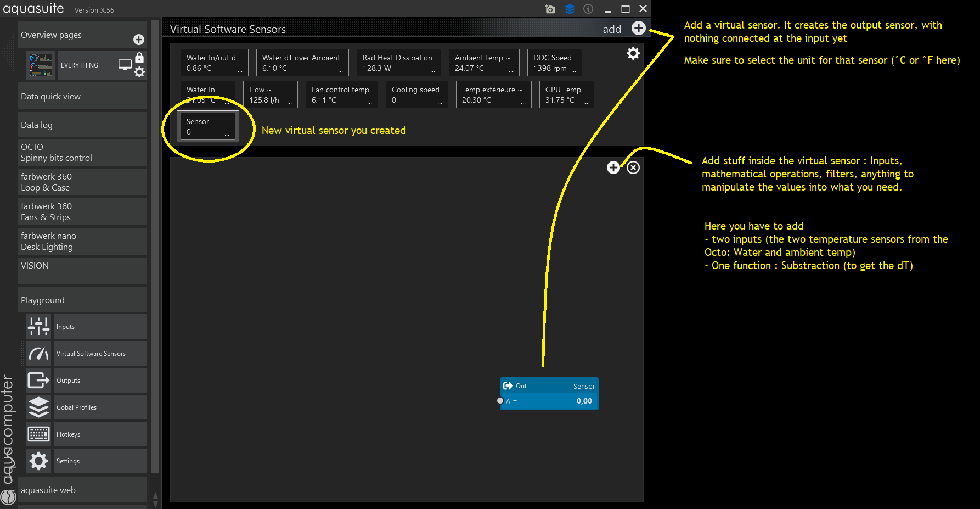Click the 0,00 value on Out node
980x509 pixels.
click(x=584, y=401)
